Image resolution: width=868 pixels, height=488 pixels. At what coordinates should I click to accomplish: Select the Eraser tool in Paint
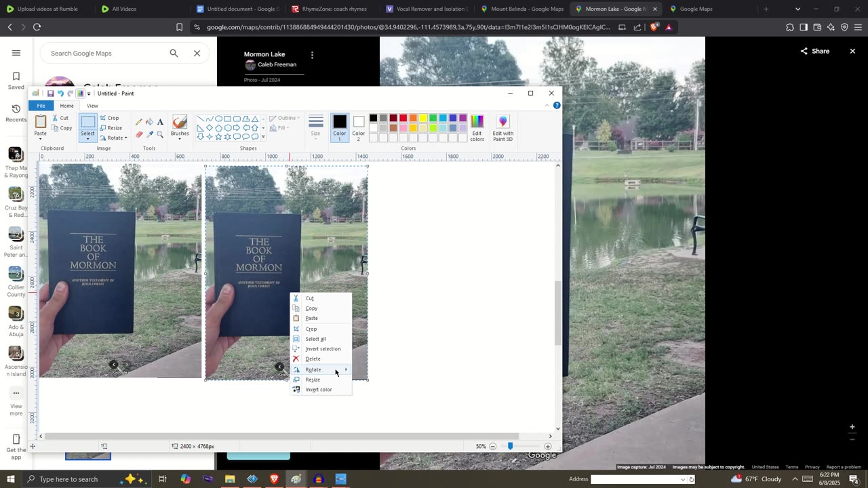pos(138,134)
